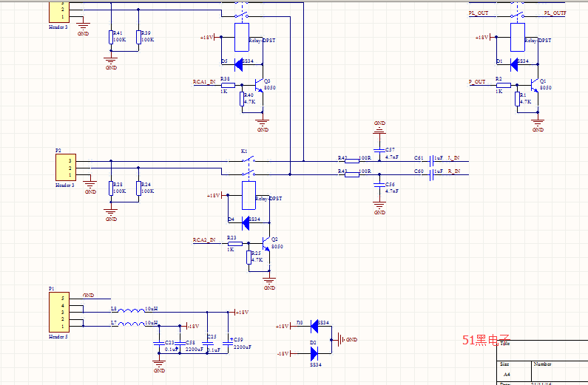Image resolution: width=588 pixels, height=385 pixels.
Task: Click the RCA2_IN net label
Action: [x=204, y=239]
